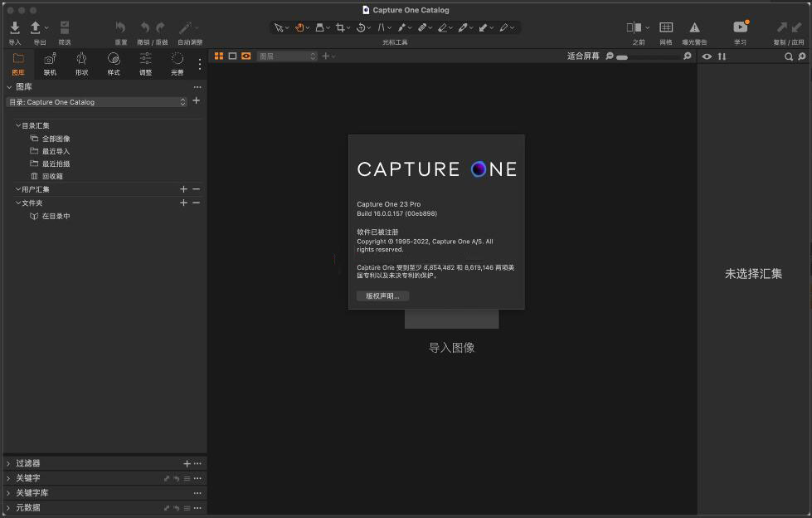Open the 形状 tool tab
Viewport: 812px width, 518px height.
click(x=82, y=64)
